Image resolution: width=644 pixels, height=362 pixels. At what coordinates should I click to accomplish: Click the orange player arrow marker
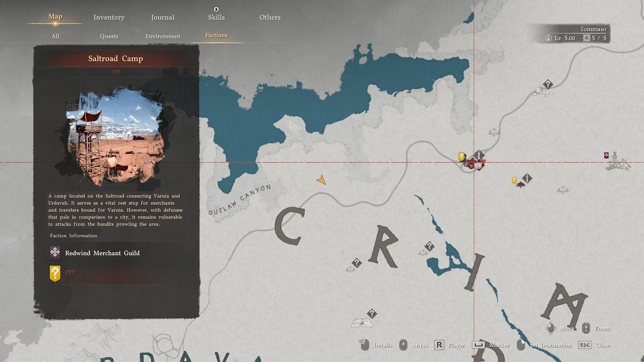pos(321,180)
